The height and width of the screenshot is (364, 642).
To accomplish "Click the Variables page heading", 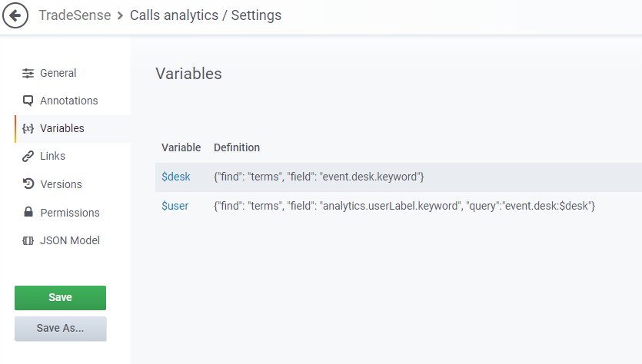I will pos(188,74).
